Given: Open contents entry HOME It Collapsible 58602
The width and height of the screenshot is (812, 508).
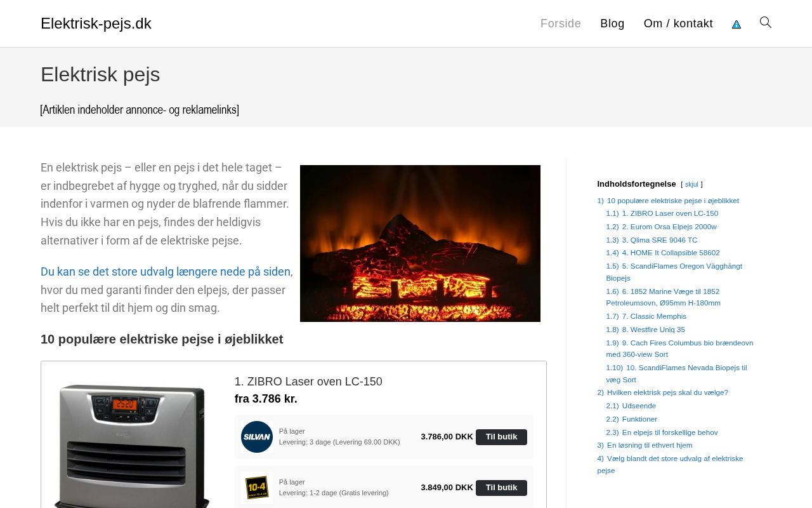Looking at the screenshot, I should coord(663,253).
